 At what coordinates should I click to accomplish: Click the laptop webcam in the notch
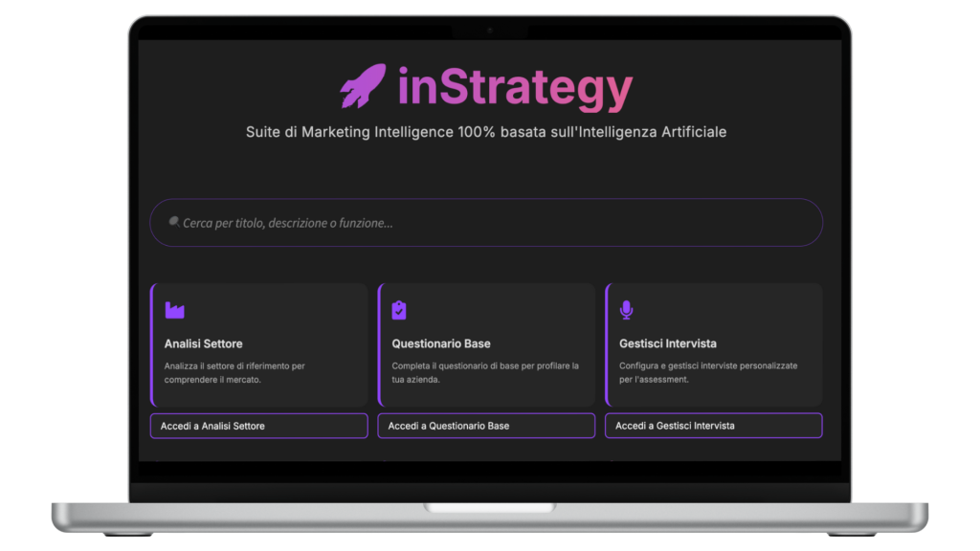tap(490, 30)
